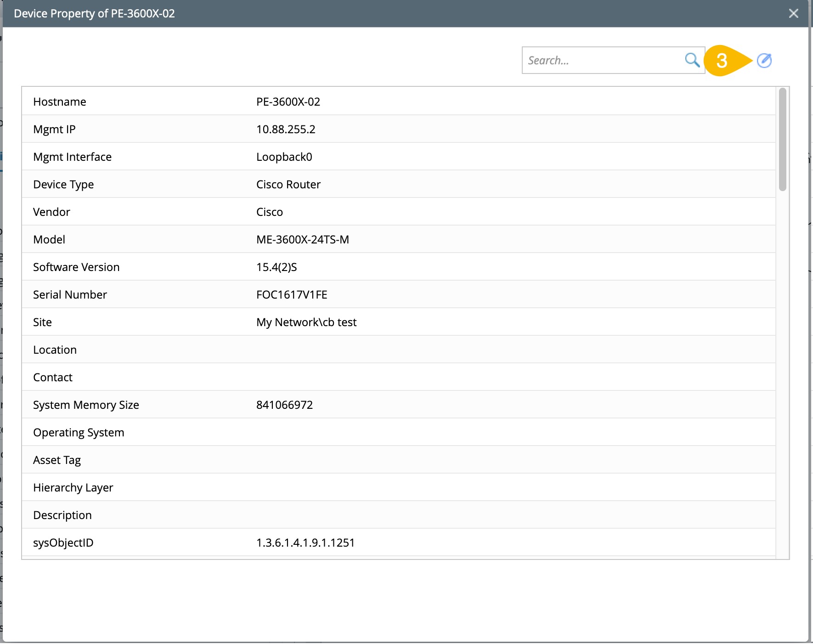Click the edit pencil icon

(x=764, y=60)
